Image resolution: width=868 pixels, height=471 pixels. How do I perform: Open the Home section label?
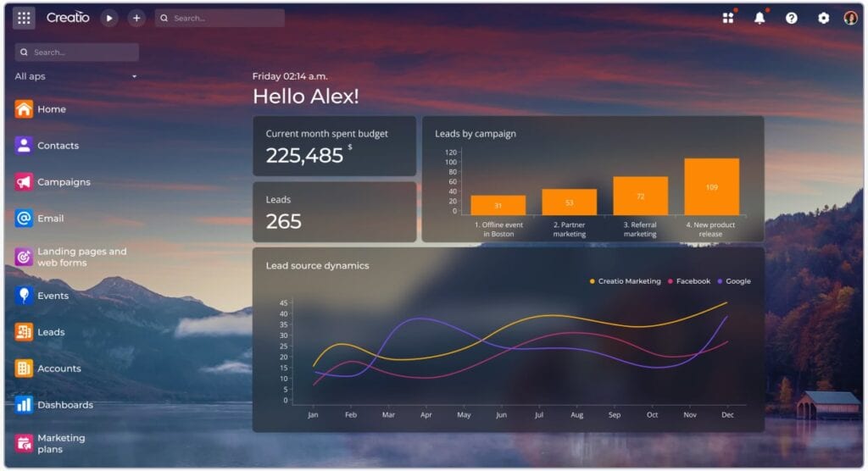pyautogui.click(x=52, y=109)
